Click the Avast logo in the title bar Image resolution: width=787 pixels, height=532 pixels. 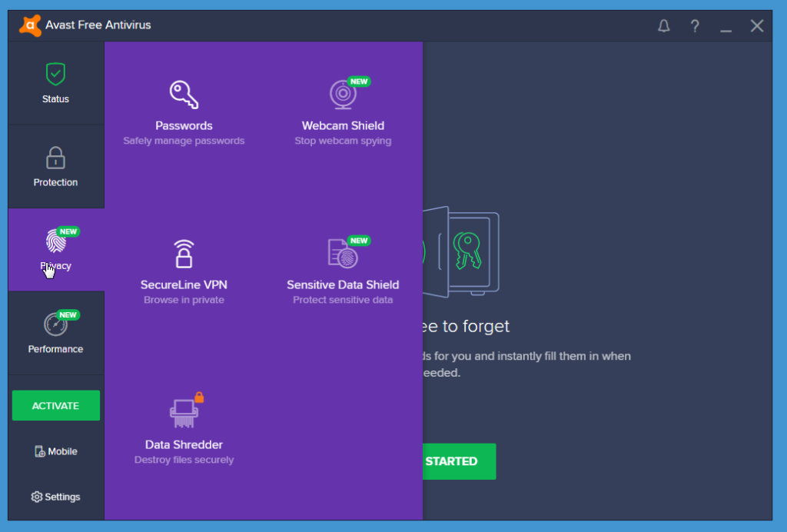(x=30, y=25)
